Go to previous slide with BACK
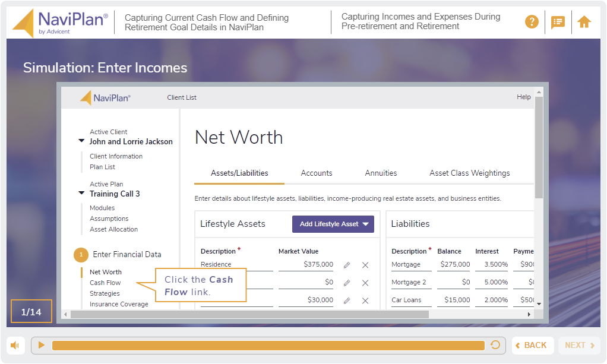Screen dimensions: 607x364 coord(533,346)
